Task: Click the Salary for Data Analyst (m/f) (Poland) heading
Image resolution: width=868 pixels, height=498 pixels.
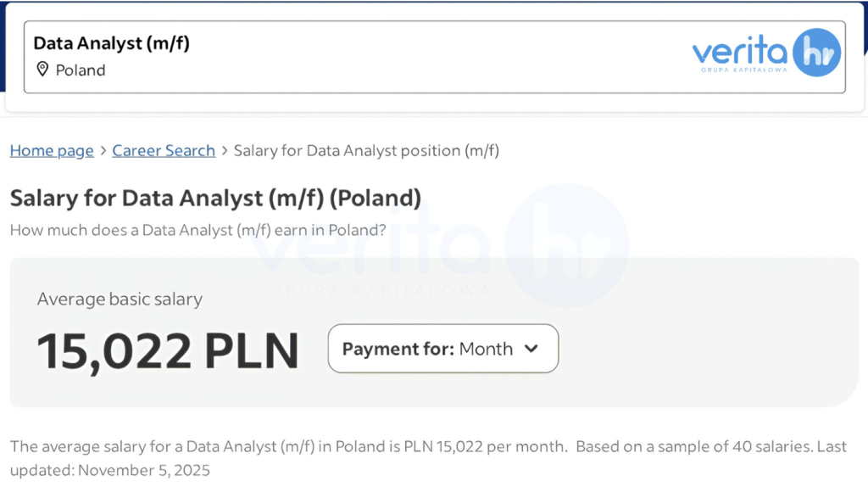Action: coord(215,199)
